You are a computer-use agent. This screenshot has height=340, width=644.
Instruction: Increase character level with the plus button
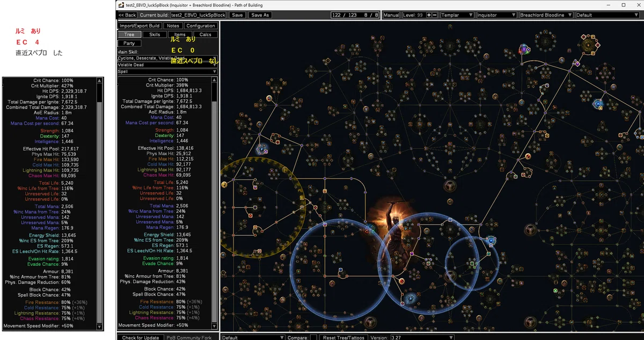[x=429, y=15]
